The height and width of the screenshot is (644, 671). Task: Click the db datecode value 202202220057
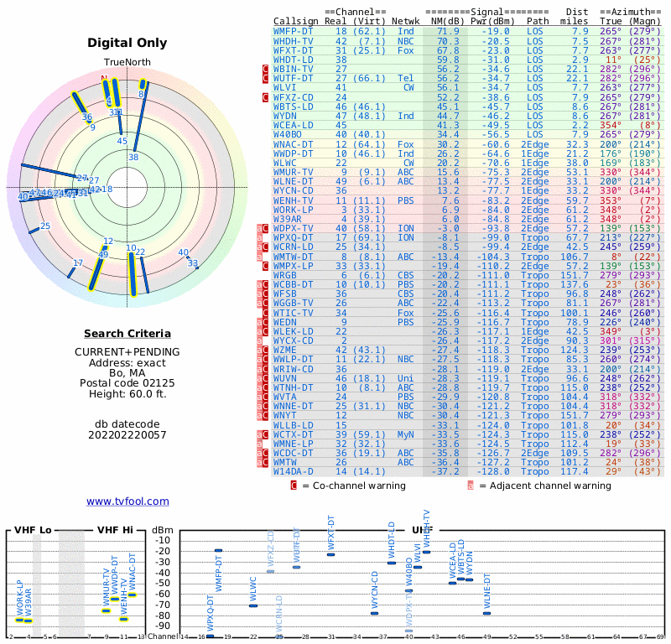127,435
